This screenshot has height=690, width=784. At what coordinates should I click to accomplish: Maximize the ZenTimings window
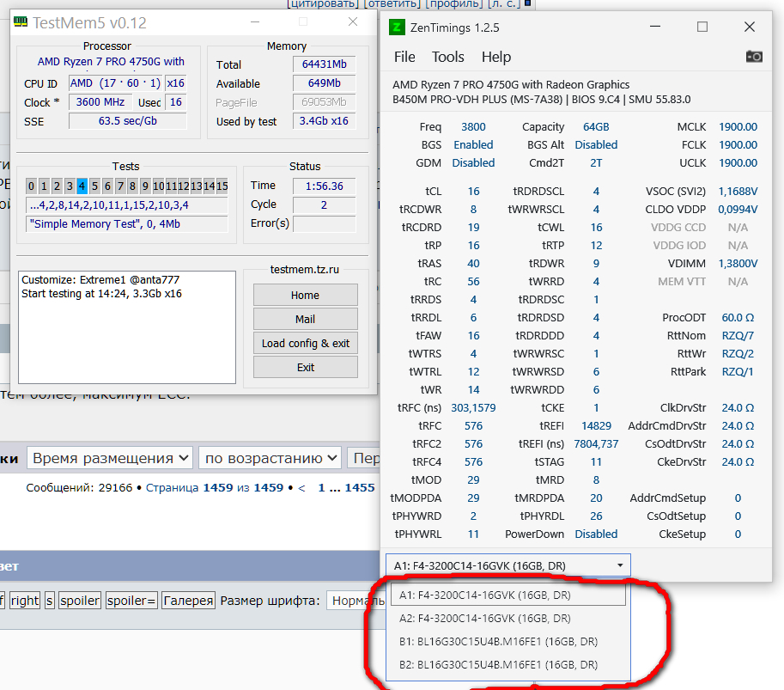coord(702,27)
